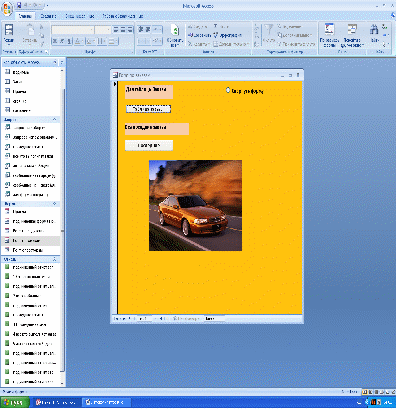
Task: Click the orange car picture on form
Action: point(195,205)
